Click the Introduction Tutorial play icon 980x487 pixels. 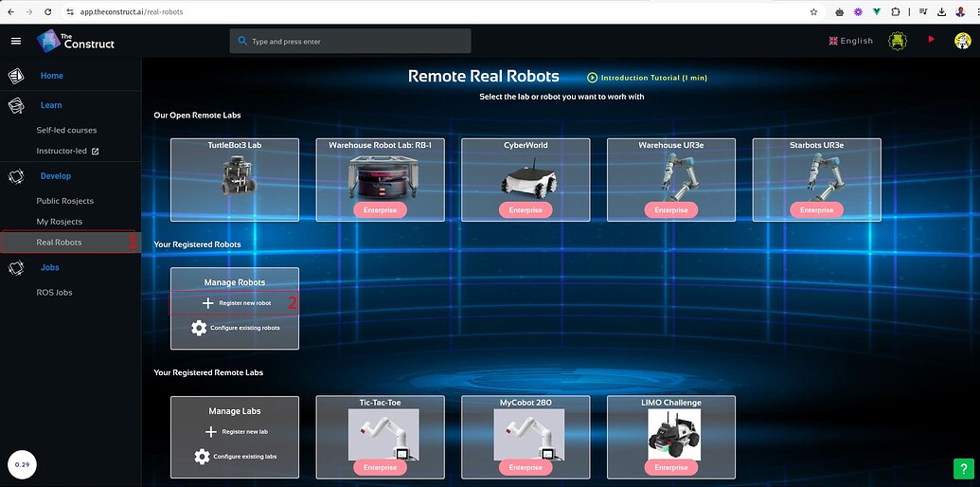[592, 78]
